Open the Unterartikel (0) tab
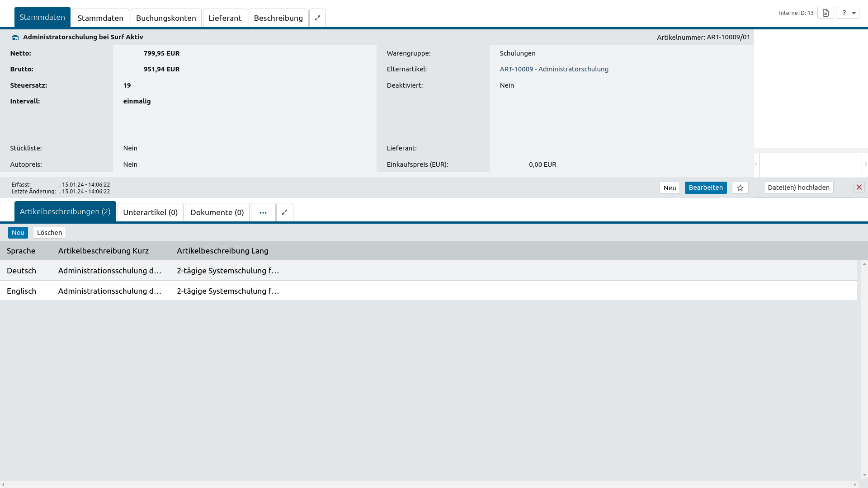 coord(150,212)
